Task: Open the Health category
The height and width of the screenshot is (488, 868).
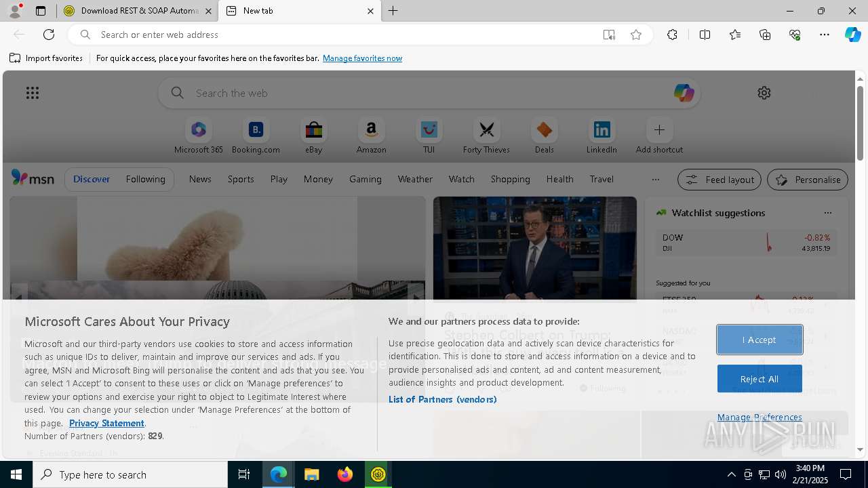Action: [559, 179]
